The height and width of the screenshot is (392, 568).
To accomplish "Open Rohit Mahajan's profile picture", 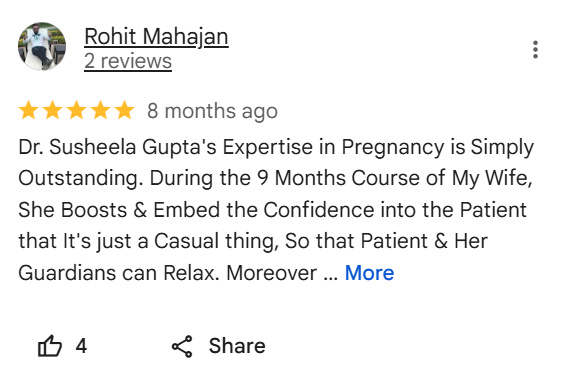I will pos(42,46).
